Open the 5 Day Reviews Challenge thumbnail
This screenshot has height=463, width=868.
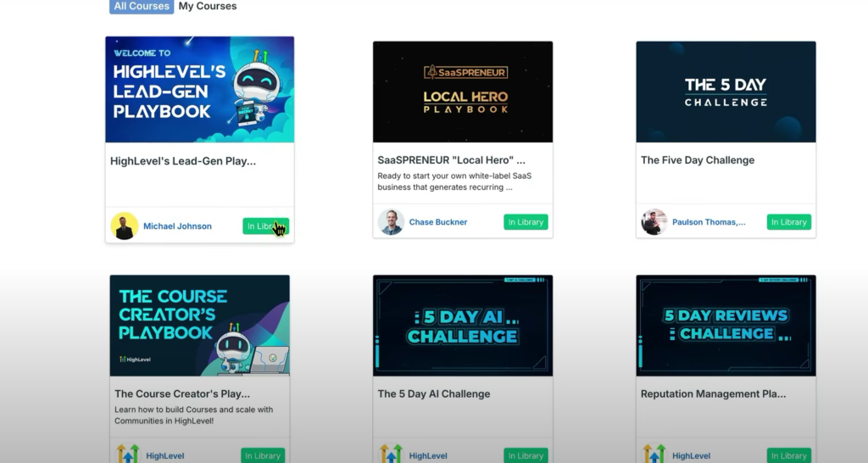click(x=726, y=326)
